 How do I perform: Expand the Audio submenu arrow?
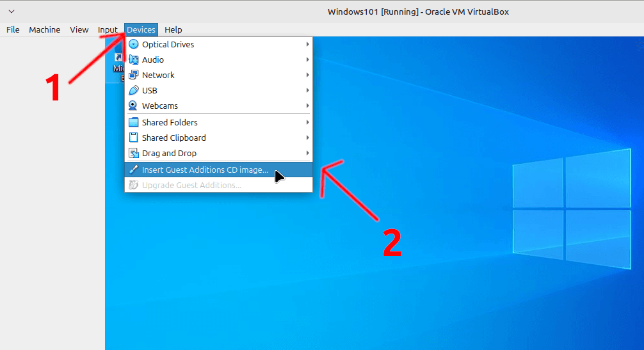coord(307,60)
